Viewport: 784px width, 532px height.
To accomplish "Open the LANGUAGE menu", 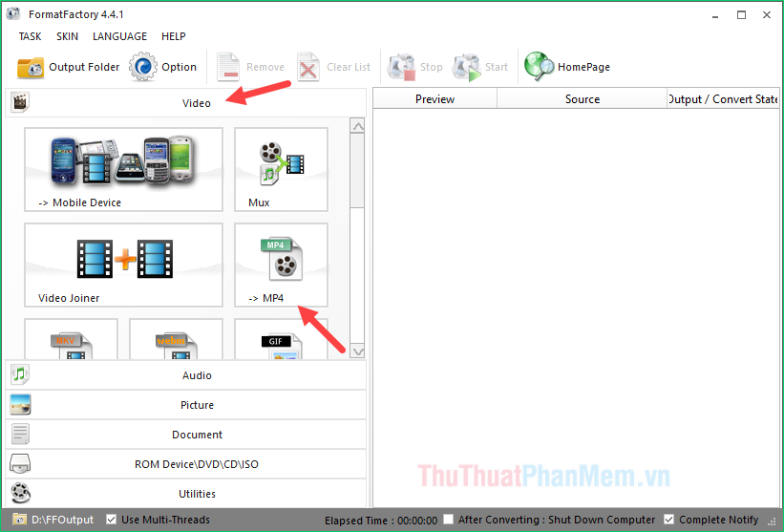I will click(119, 36).
